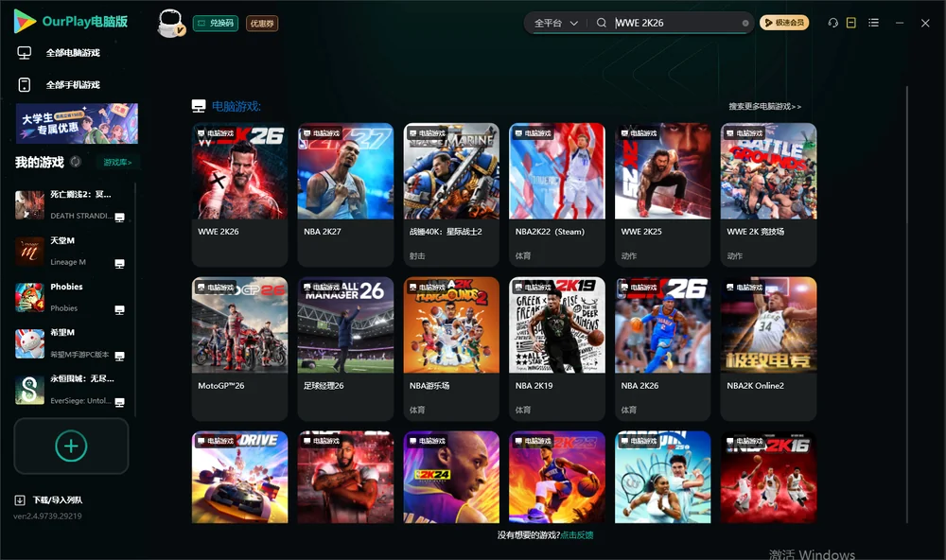Open the 足球经理26 game card
This screenshot has width=946, height=560.
[x=345, y=349]
